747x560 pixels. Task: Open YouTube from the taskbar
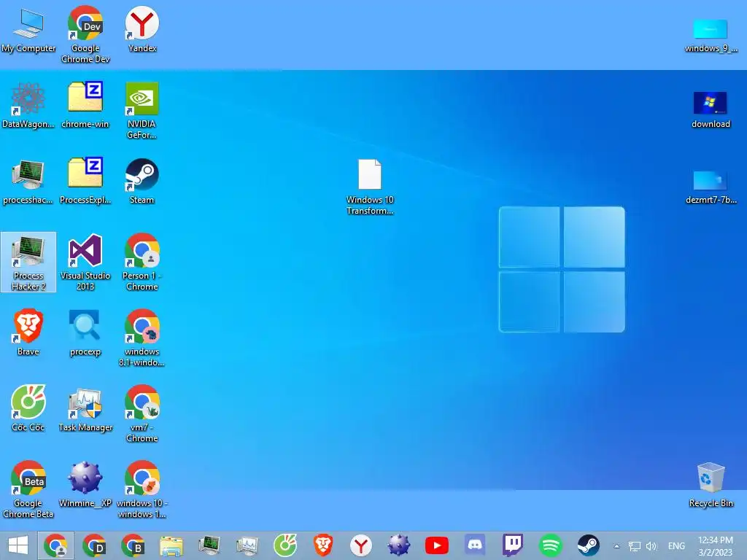coord(437,545)
